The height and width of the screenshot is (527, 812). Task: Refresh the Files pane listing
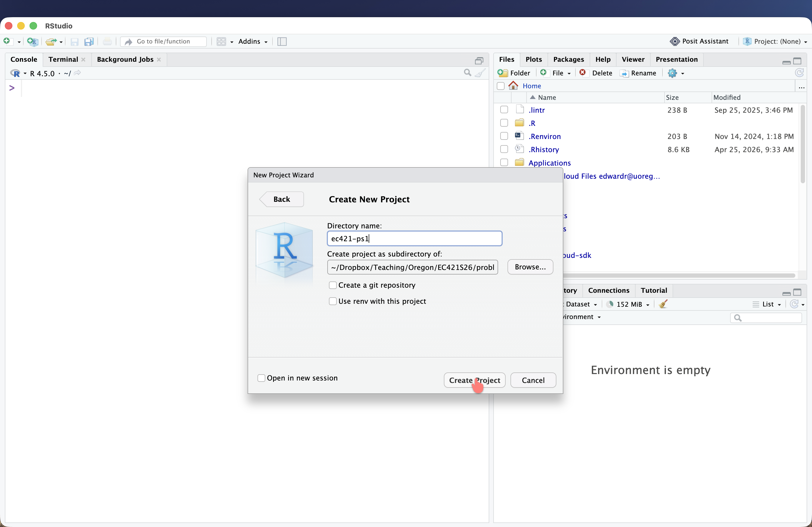click(x=799, y=73)
